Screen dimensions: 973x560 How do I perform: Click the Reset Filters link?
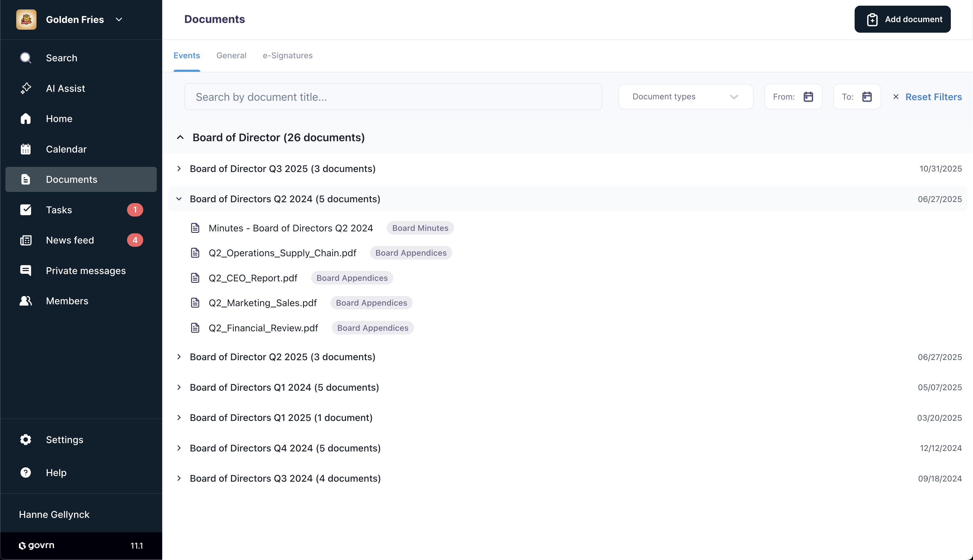(933, 97)
